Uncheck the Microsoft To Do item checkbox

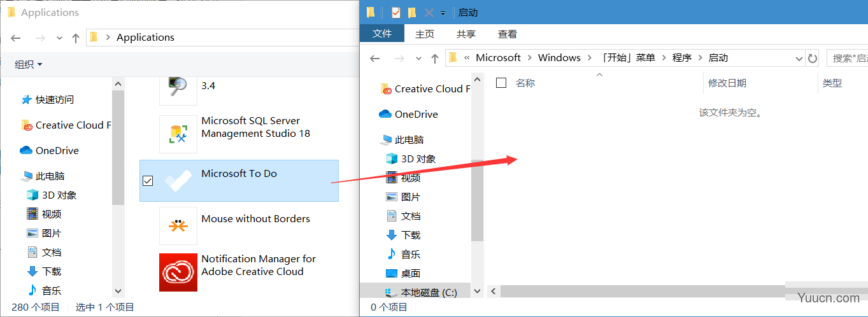pos(148,181)
